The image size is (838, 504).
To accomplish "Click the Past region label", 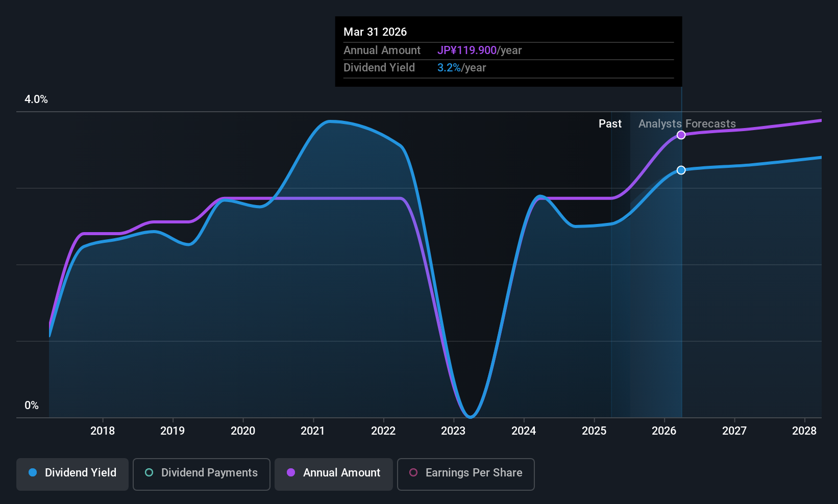I will click(610, 124).
